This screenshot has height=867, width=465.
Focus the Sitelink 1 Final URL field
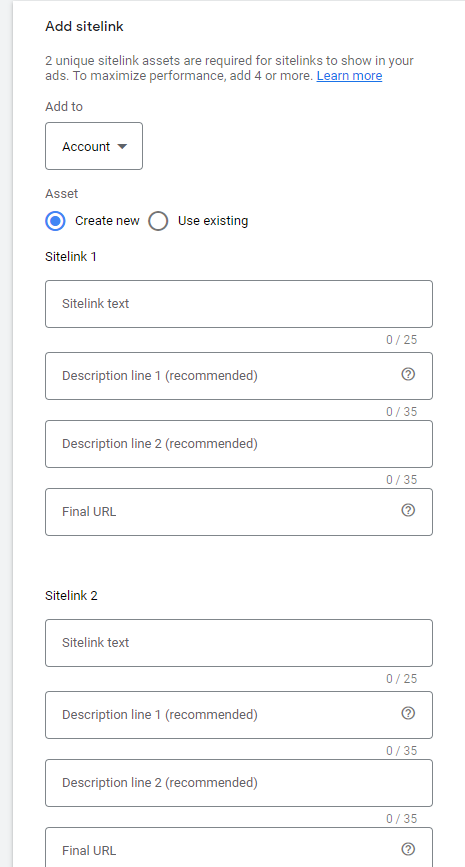pos(239,512)
